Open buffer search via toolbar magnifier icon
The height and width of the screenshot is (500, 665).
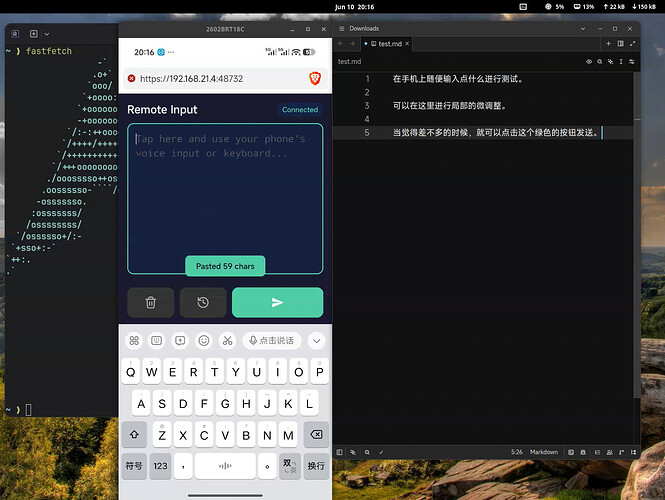pyautogui.click(x=600, y=61)
